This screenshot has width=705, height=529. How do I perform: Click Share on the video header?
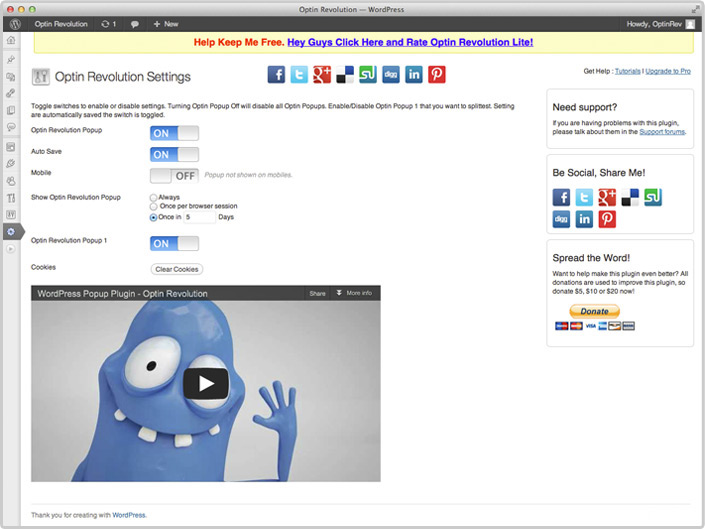click(317, 293)
